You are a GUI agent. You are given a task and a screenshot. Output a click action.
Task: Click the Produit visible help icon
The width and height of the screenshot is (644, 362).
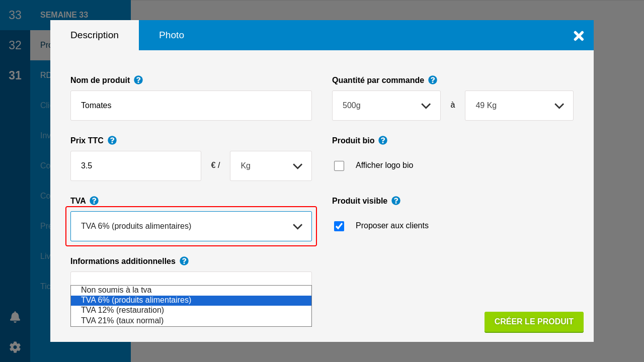[x=396, y=201]
